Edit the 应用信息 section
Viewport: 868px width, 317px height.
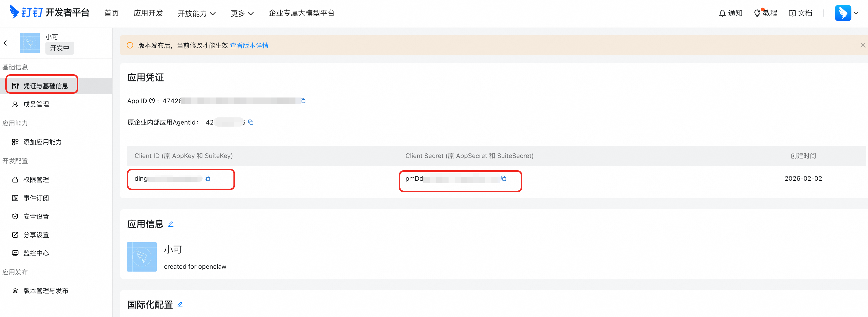171,224
